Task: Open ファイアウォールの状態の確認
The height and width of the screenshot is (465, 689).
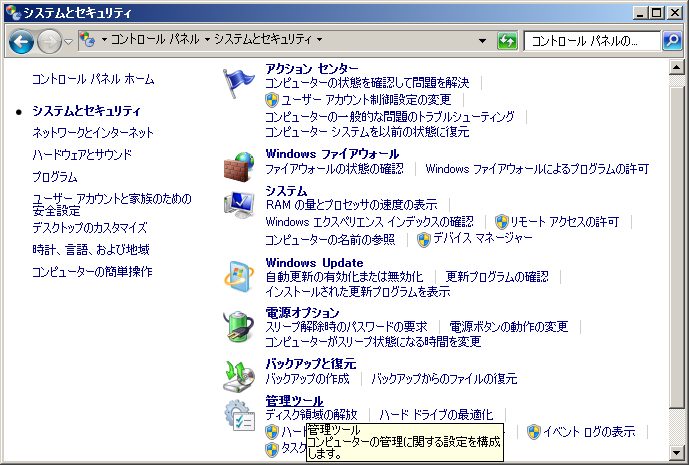Action: coord(334,169)
